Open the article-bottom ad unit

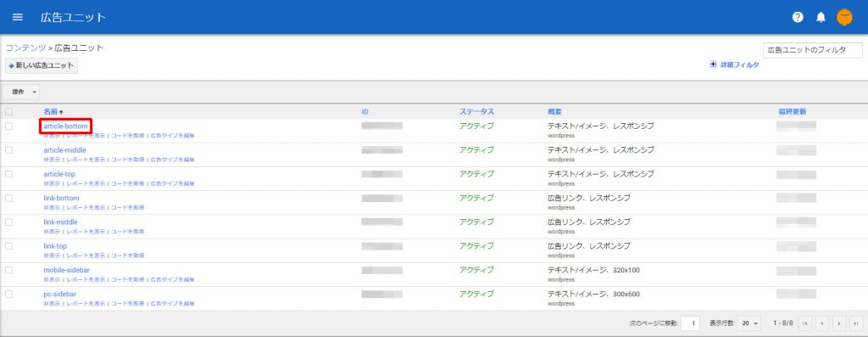pyautogui.click(x=65, y=126)
